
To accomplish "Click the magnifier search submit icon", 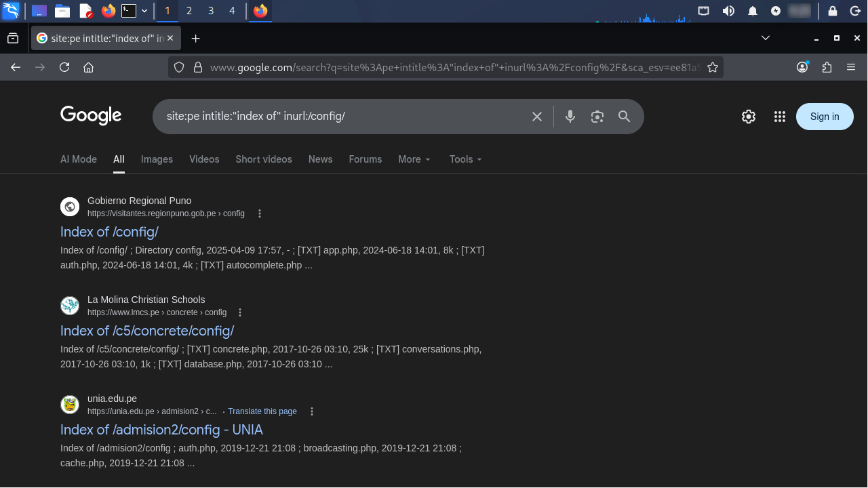I will coord(624,117).
